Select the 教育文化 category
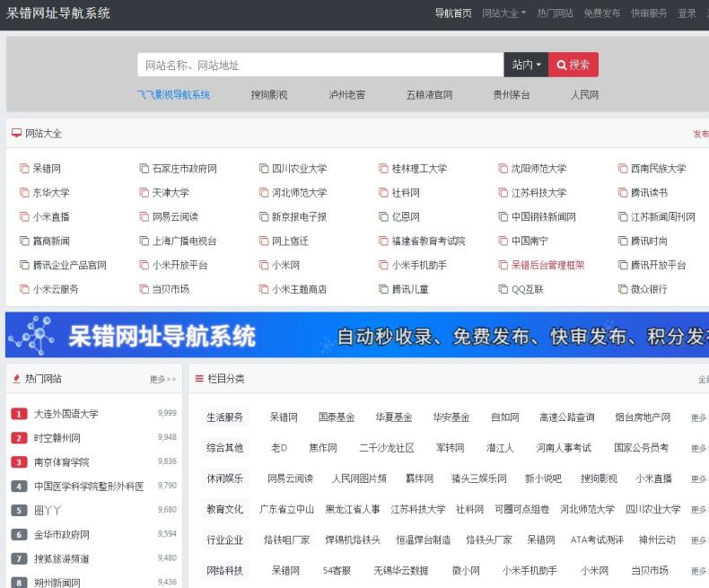The width and height of the screenshot is (709, 588). pyautogui.click(x=224, y=509)
